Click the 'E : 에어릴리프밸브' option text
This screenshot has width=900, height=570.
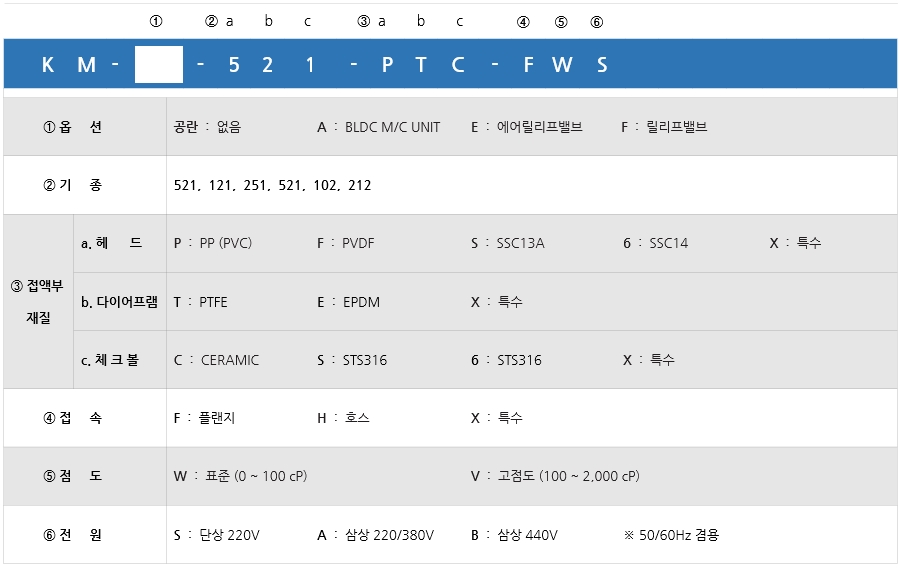pyautogui.click(x=526, y=127)
